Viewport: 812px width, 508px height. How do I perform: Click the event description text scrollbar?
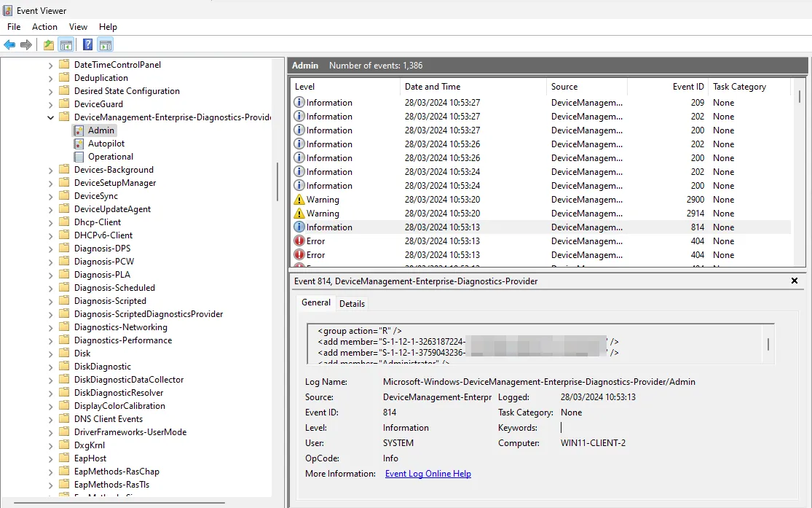point(768,344)
